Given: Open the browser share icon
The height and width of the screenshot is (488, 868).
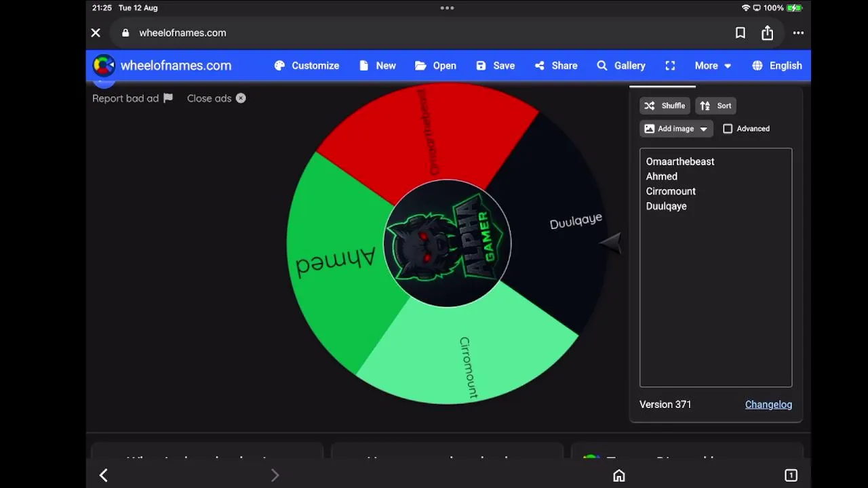Looking at the screenshot, I should (x=767, y=33).
